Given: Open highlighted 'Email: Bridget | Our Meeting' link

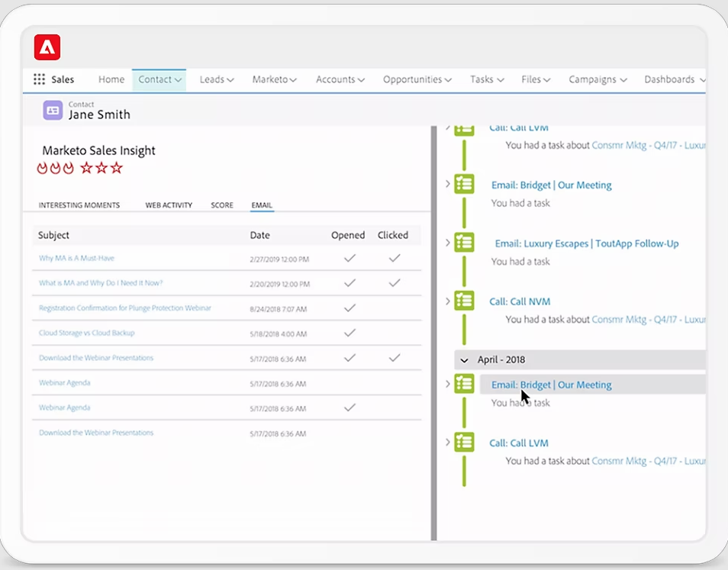Looking at the screenshot, I should 552,385.
